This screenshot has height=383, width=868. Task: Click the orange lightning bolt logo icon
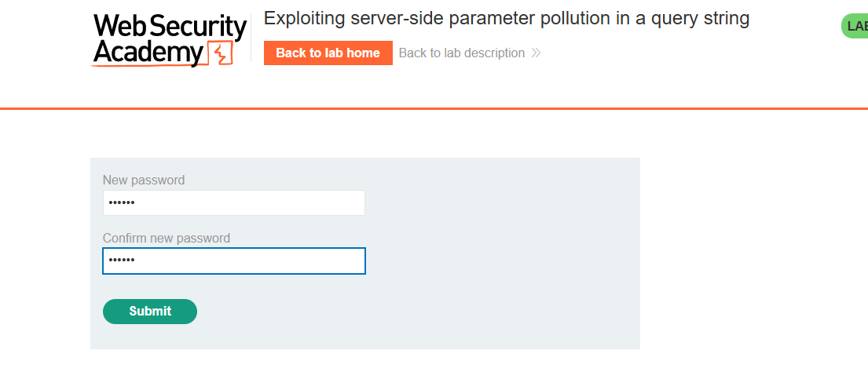(x=221, y=54)
